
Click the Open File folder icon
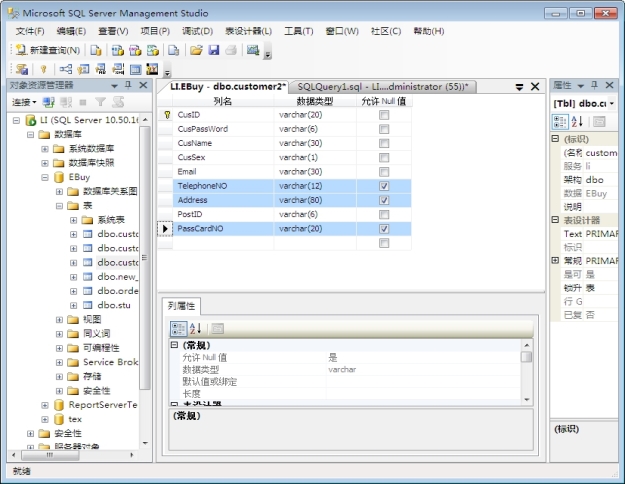coord(197,50)
